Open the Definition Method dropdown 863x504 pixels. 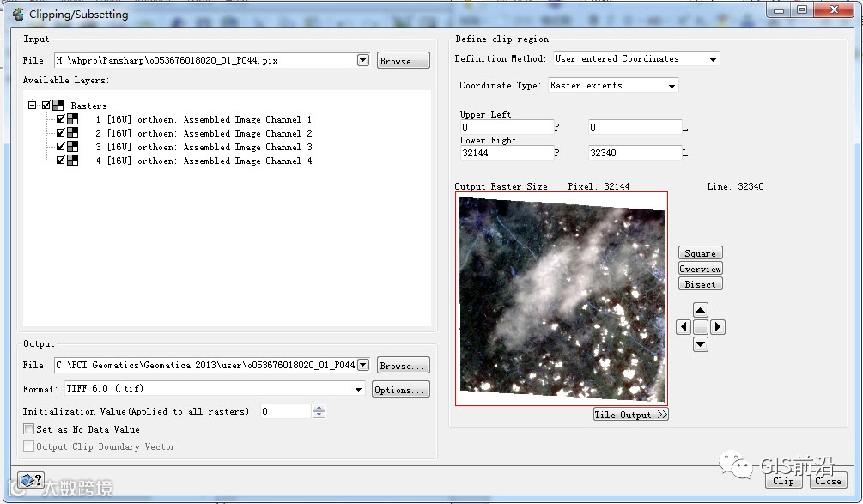point(713,59)
